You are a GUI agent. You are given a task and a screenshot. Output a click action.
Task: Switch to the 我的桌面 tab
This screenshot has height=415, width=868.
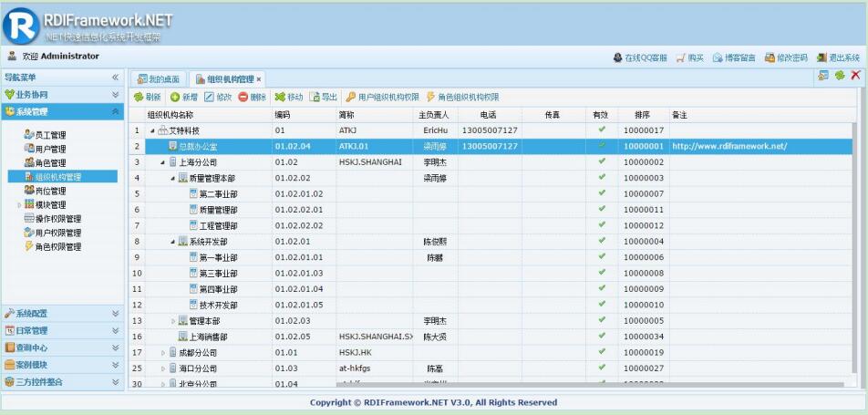coord(159,79)
